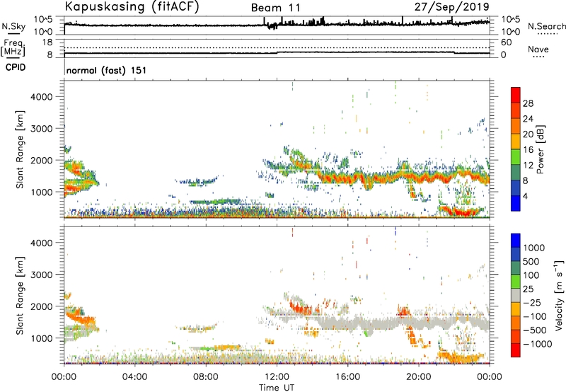Screen dimensions: 566x392
Task: Click the '24' tick on the Power color bar
Action: click(x=528, y=119)
